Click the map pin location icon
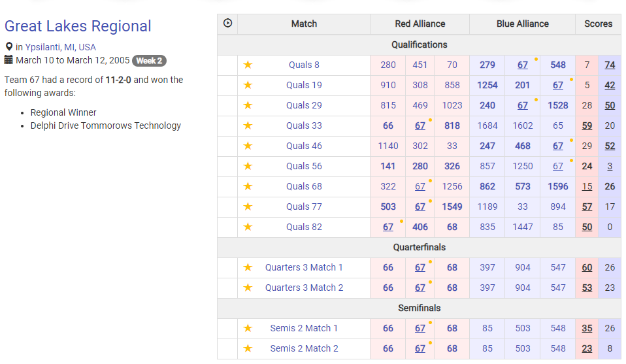 pos(8,46)
